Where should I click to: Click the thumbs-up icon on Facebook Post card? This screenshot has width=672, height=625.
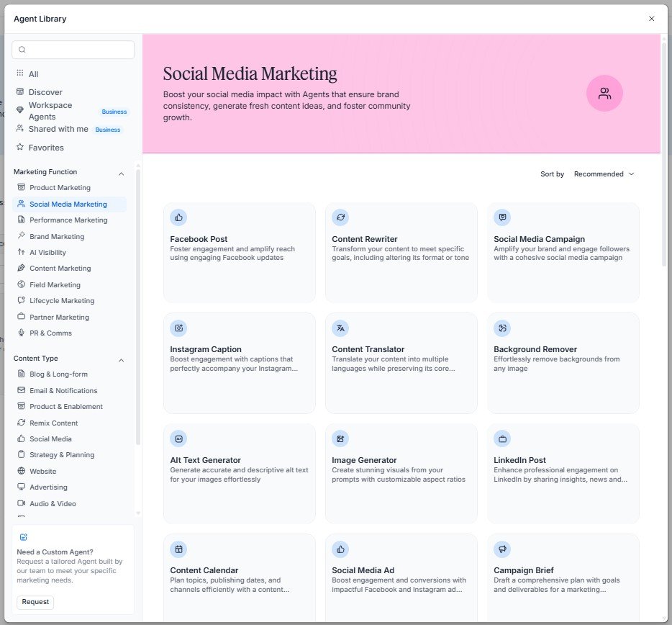tap(178, 217)
